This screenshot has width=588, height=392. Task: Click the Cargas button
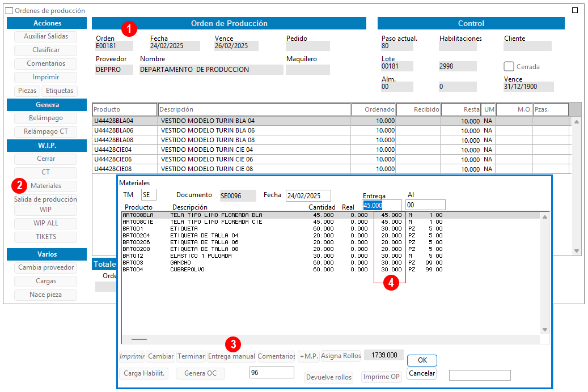click(x=46, y=281)
